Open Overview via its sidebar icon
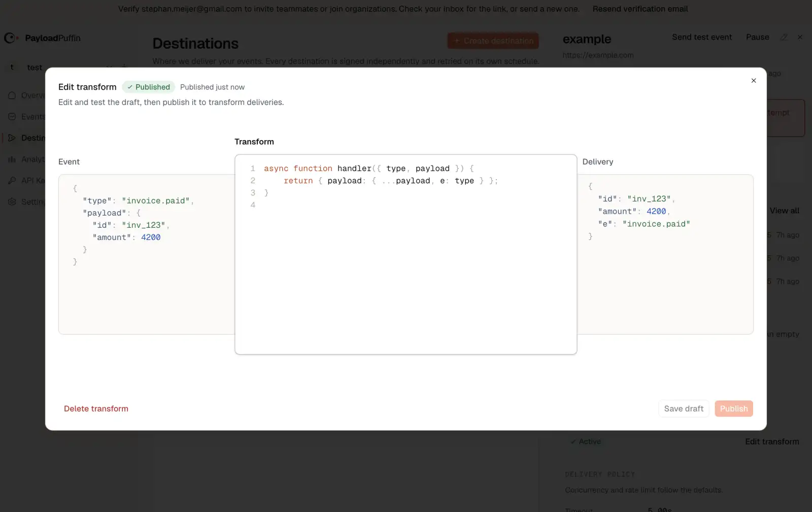This screenshot has height=512, width=812. [x=12, y=95]
